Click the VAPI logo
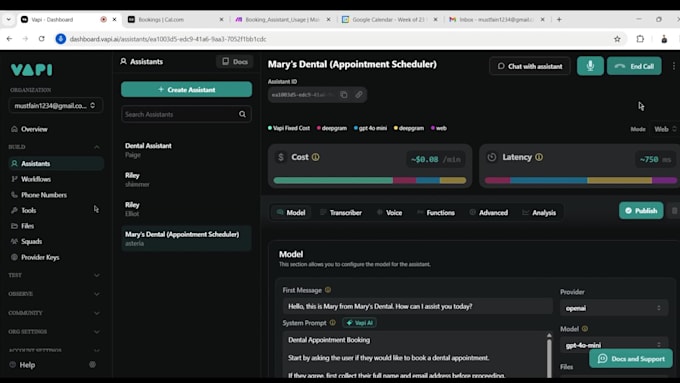Viewport: 680px width, 383px height. click(31, 70)
